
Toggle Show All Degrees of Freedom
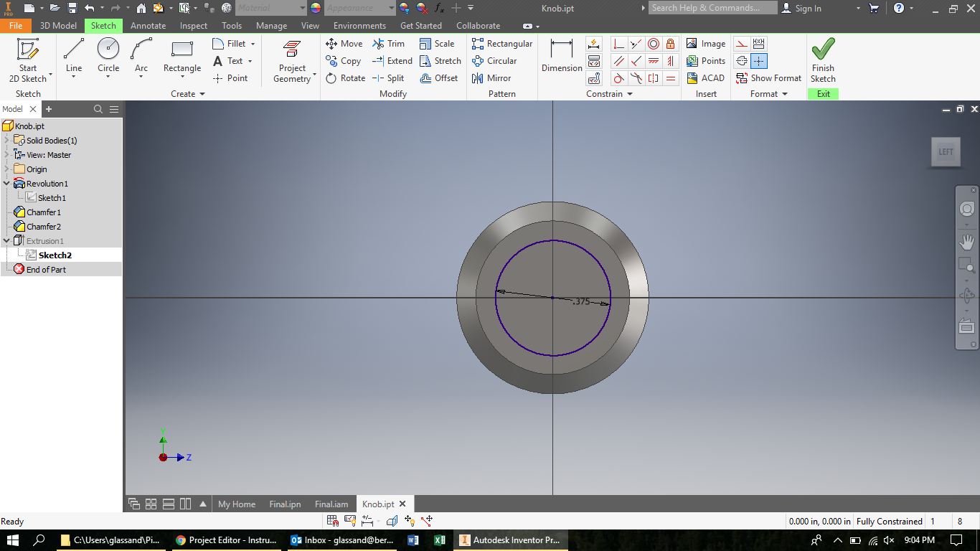410,521
